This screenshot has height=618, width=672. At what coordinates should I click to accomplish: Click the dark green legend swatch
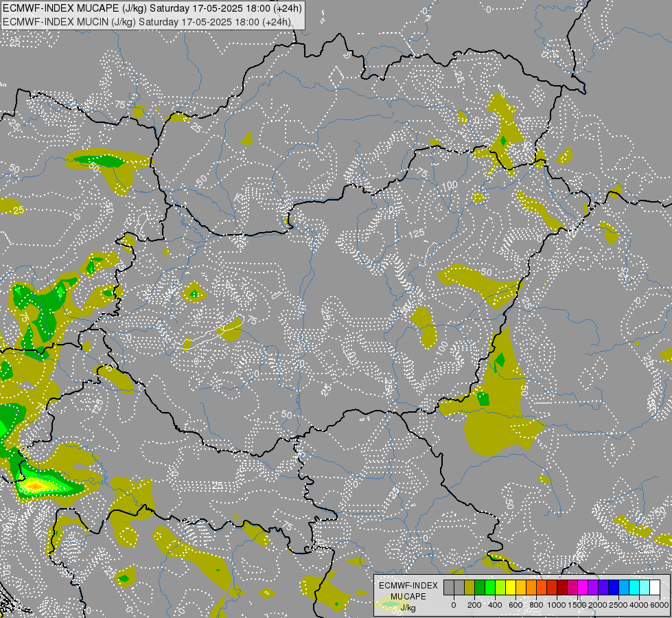[480, 587]
